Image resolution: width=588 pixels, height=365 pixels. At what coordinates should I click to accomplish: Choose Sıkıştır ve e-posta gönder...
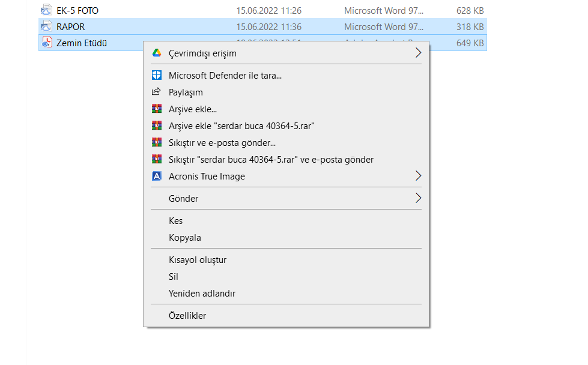click(x=286, y=143)
